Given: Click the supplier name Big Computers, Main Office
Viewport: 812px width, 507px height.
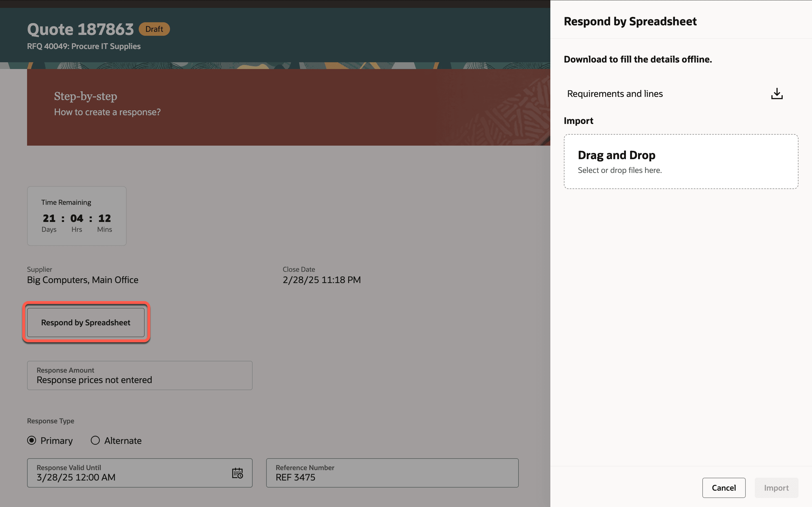Looking at the screenshot, I should point(83,280).
